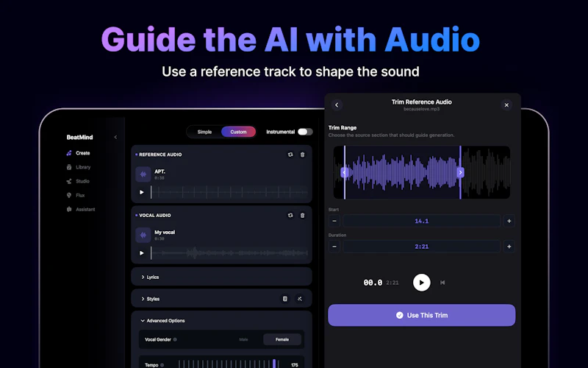Decrease the Duration value
This screenshot has height=368, width=588.
334,247
